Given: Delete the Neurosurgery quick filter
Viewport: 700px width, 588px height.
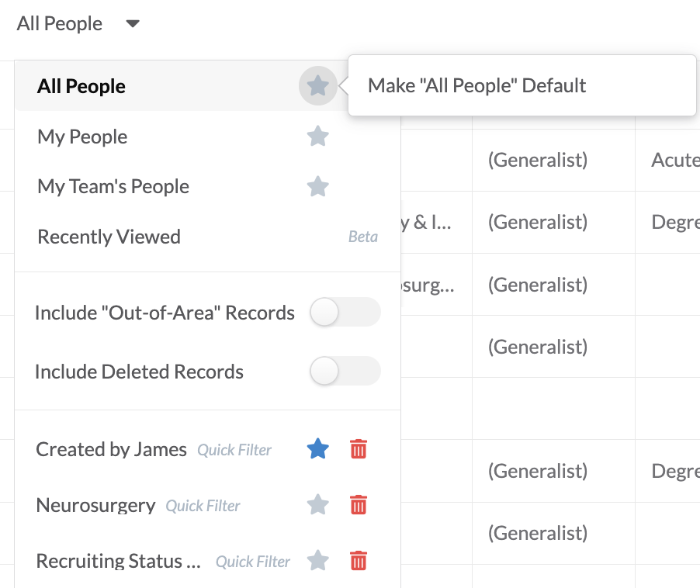Looking at the screenshot, I should (x=359, y=506).
